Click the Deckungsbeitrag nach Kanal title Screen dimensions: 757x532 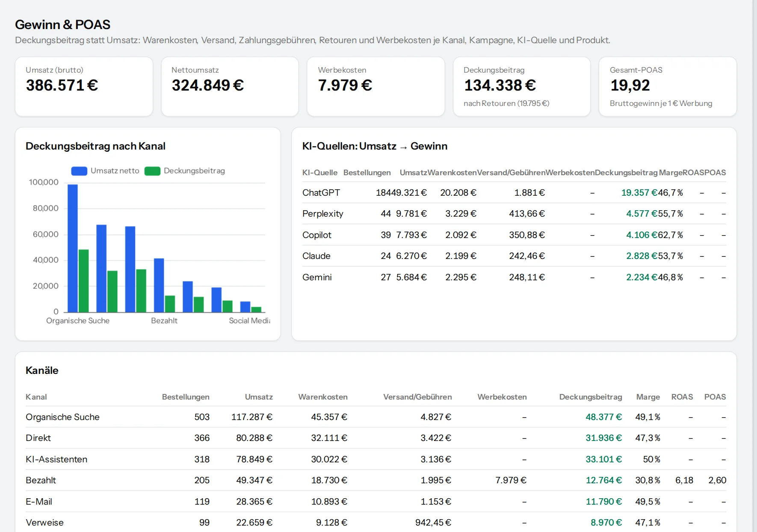click(95, 146)
